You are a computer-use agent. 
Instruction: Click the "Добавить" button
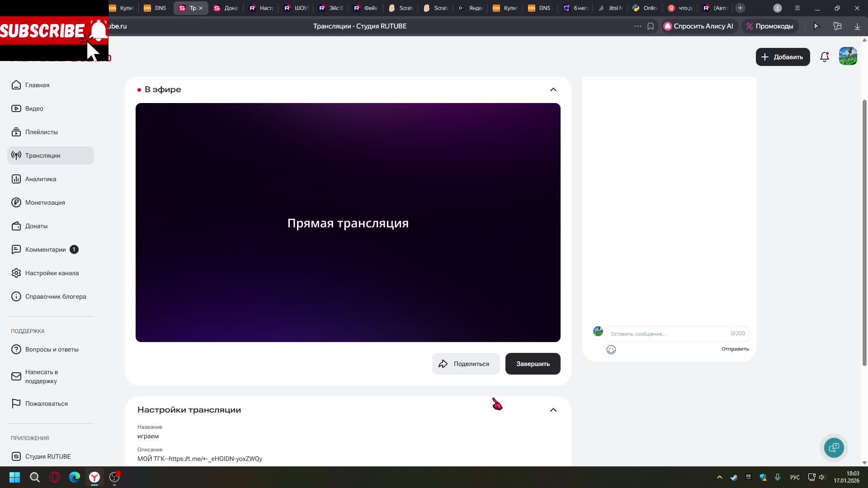[x=783, y=57]
